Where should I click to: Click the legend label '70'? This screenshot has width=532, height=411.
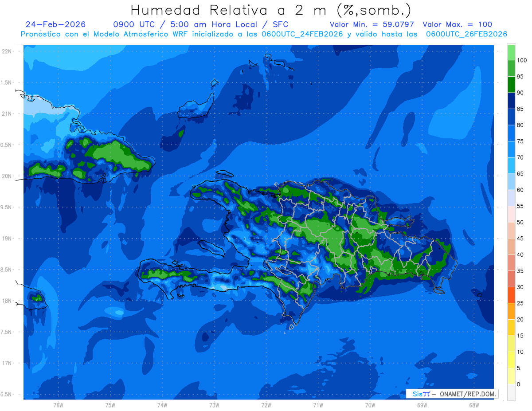[x=520, y=157]
